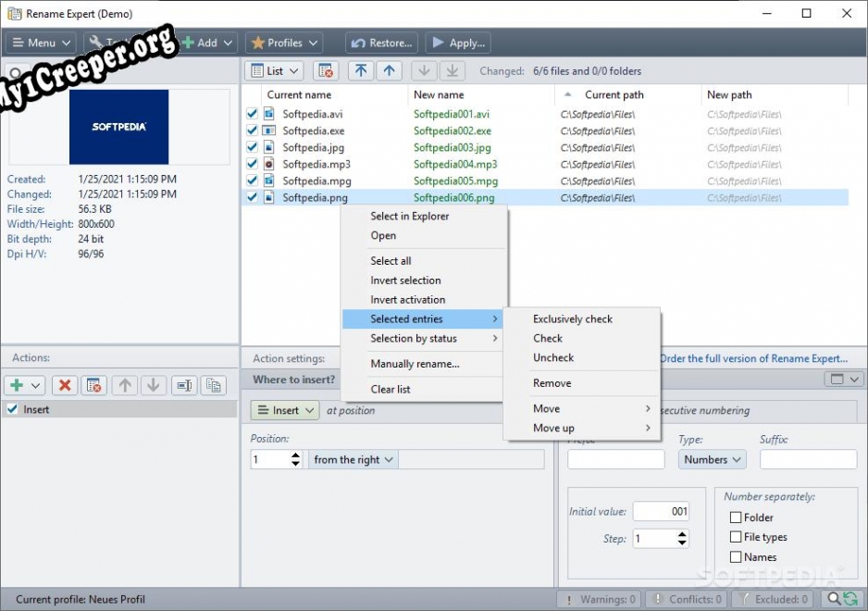Click the rename action icon in Actions toolbar
This screenshot has width=868, height=611.
(x=184, y=385)
